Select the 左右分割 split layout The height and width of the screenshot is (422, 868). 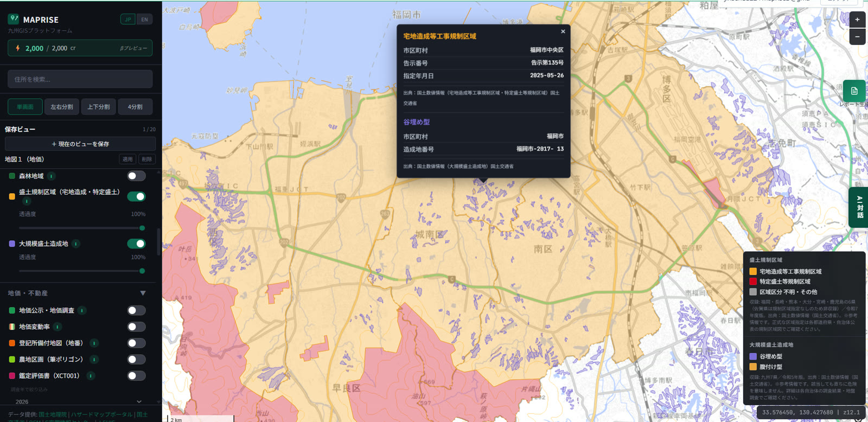tap(62, 107)
